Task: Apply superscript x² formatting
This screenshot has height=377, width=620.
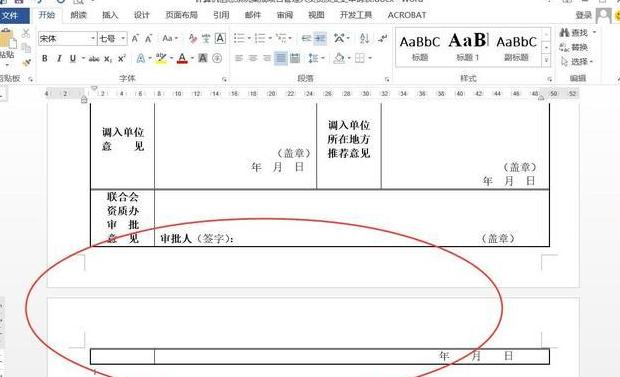Action: pos(122,59)
